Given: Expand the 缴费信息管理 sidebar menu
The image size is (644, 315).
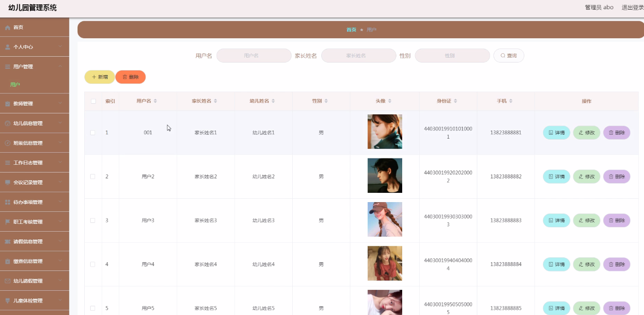Looking at the screenshot, I should (x=34, y=262).
